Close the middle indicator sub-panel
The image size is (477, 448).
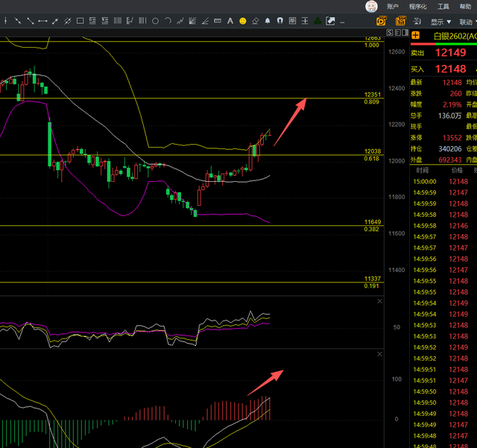[379, 301]
